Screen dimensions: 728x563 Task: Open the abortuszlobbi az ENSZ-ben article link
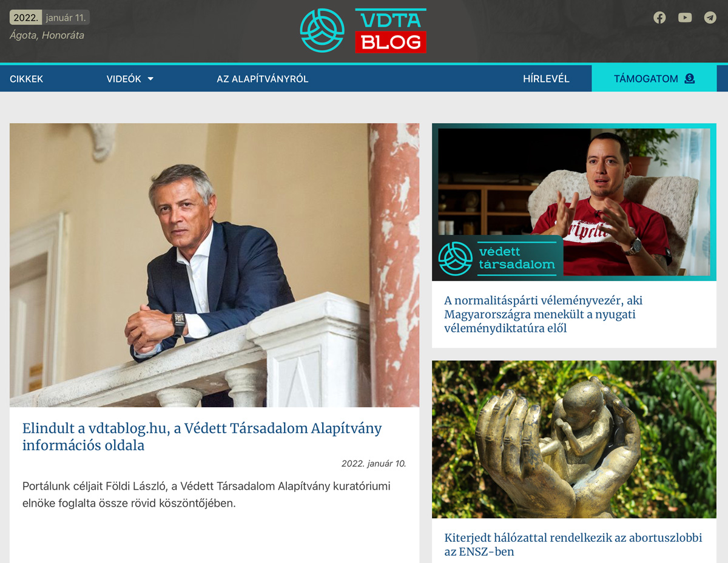pyautogui.click(x=573, y=545)
